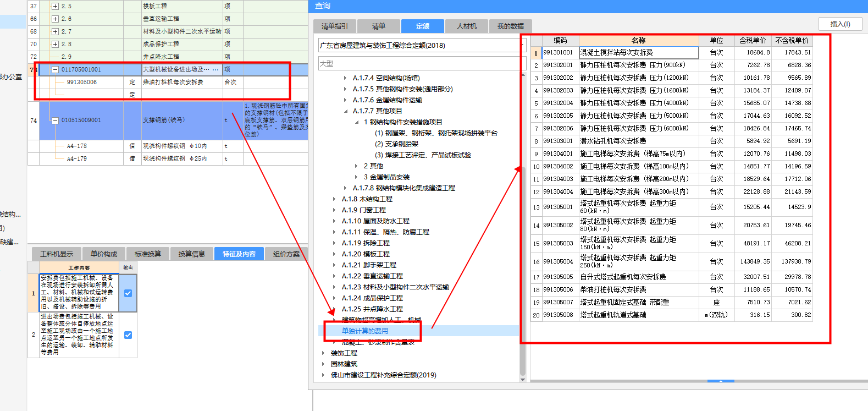Open the 组价方案 tab
The image size is (868, 411).
pos(286,254)
